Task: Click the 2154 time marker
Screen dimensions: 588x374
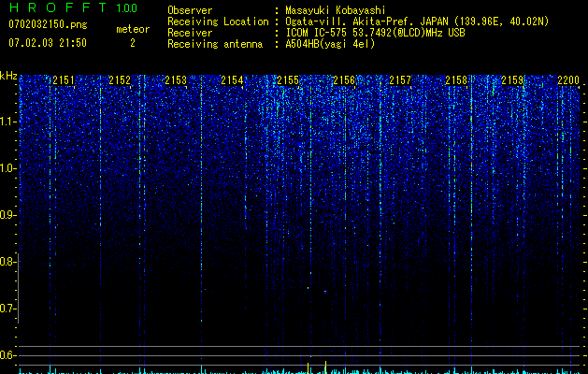Action: coord(232,80)
